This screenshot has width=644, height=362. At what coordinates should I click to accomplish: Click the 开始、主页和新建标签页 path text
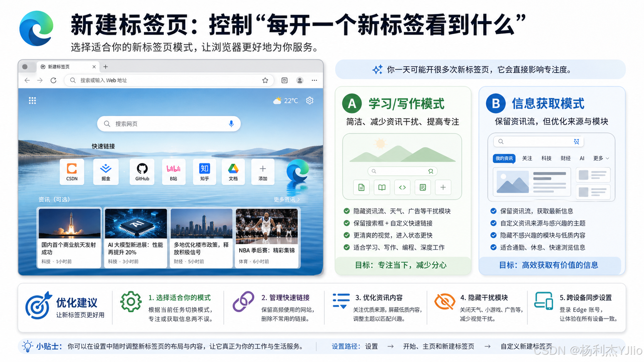point(439,346)
